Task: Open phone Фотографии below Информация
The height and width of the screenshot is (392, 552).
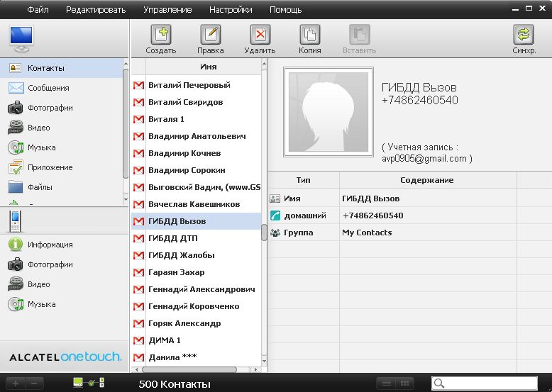Action: 64,264
